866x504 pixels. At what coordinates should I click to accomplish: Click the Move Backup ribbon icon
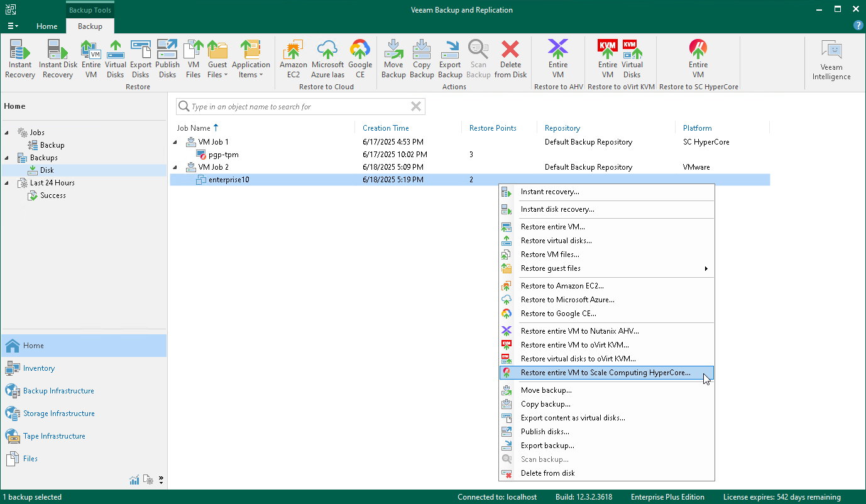tap(393, 59)
